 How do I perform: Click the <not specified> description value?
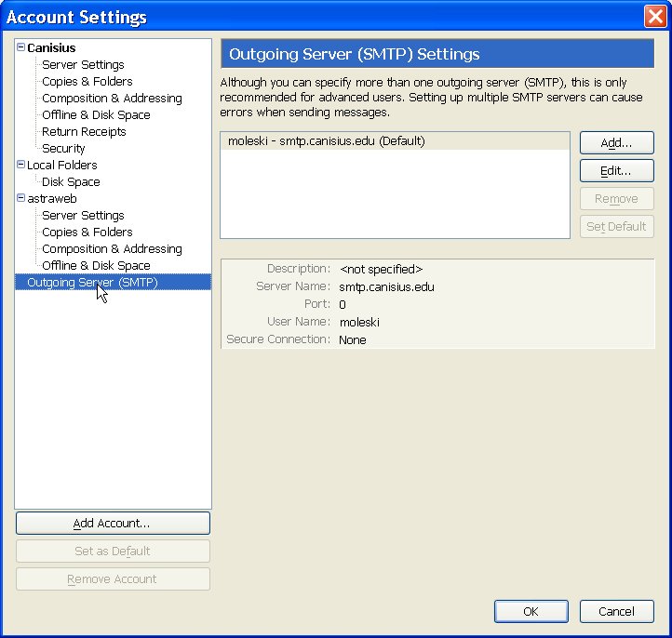pyautogui.click(x=381, y=269)
